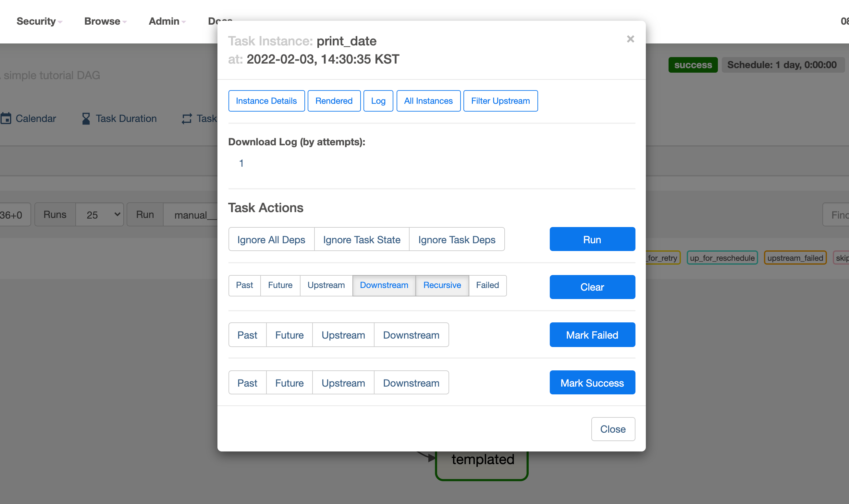Screen dimensions: 849x504
Task: Open the Log tab button
Action: tap(378, 101)
